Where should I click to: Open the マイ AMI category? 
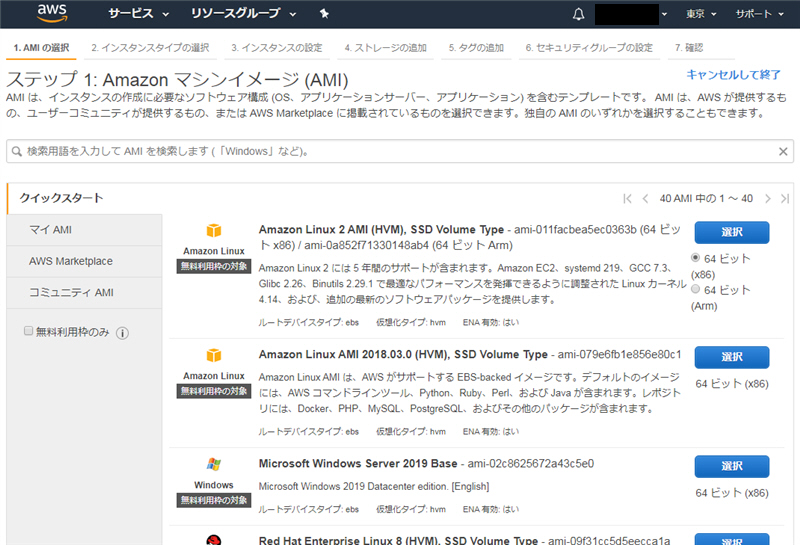tap(85, 230)
